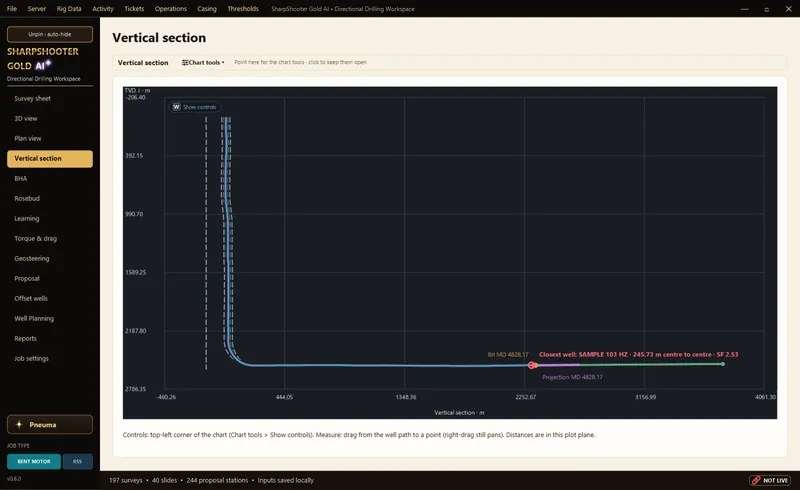Open the Server menu
The width and height of the screenshot is (800, 490).
click(x=37, y=9)
